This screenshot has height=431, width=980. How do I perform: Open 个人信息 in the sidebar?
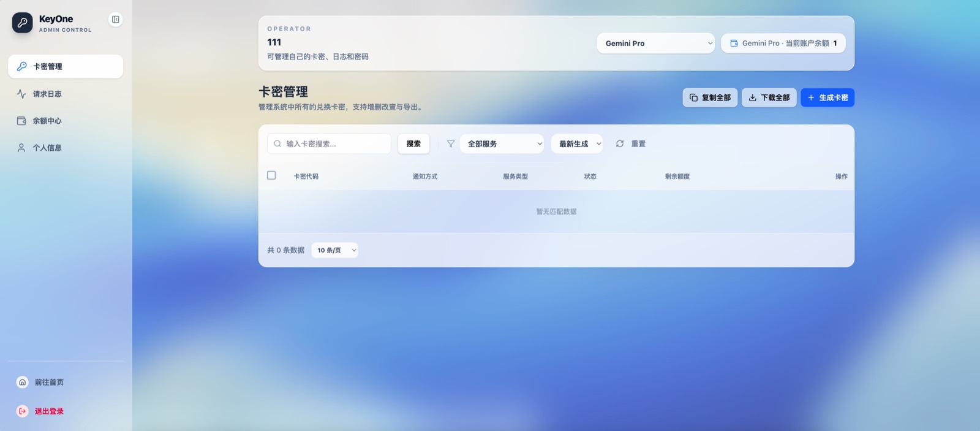point(47,148)
